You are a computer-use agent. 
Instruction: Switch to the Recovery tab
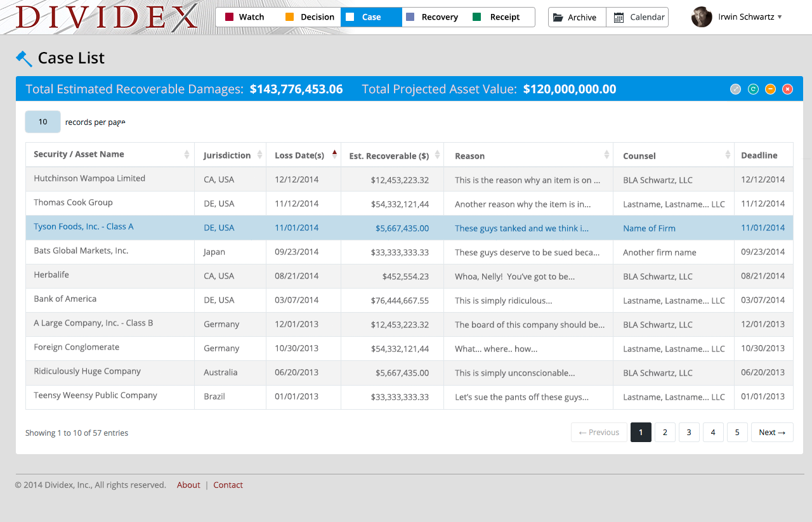tap(433, 17)
